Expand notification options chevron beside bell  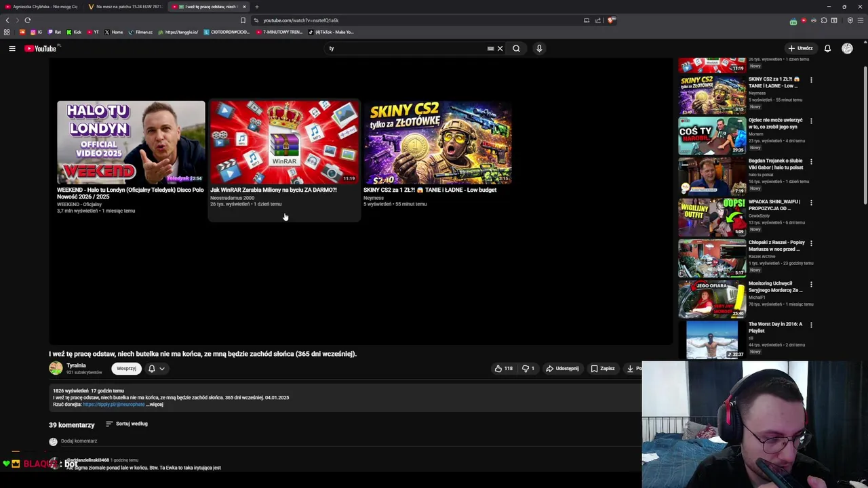click(x=162, y=369)
